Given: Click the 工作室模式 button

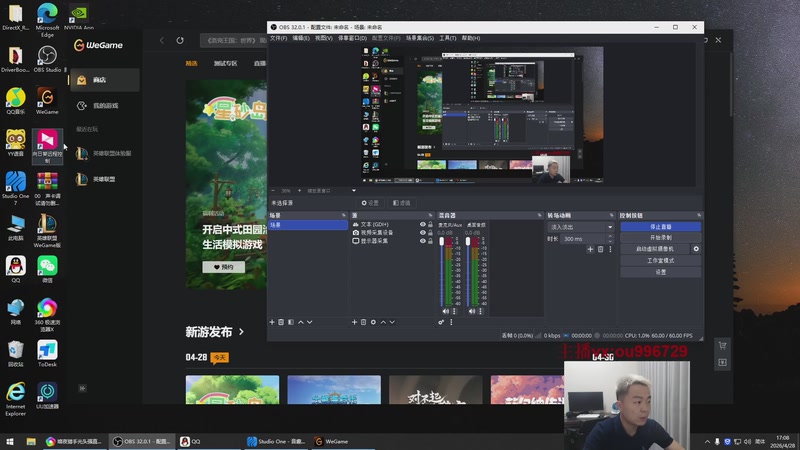Looking at the screenshot, I should coord(661,260).
